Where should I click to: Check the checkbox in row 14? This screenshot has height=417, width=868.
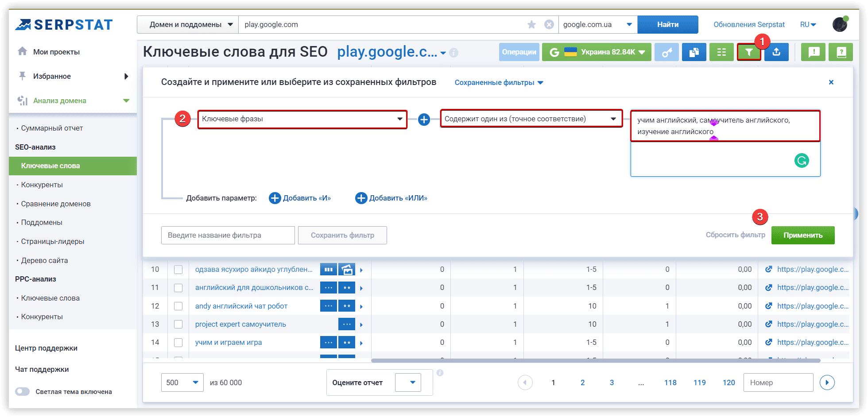(x=178, y=343)
